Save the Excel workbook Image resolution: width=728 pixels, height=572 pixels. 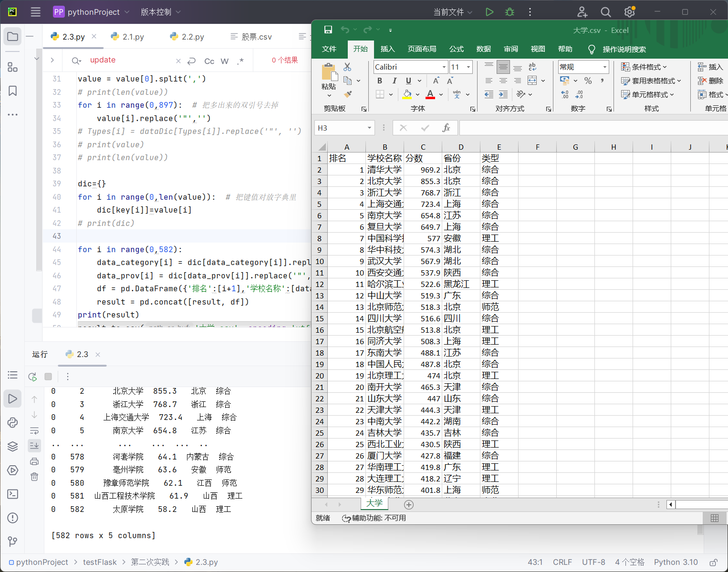click(328, 30)
